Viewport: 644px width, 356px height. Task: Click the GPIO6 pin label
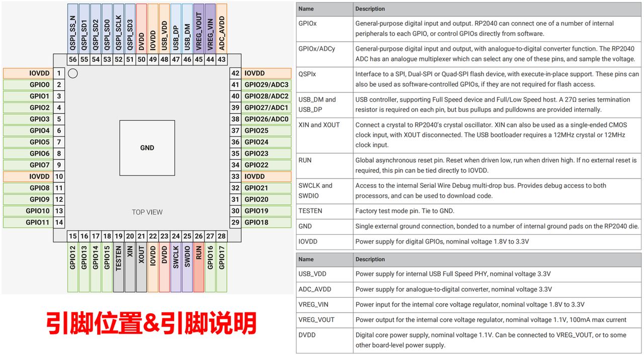pyautogui.click(x=28, y=154)
